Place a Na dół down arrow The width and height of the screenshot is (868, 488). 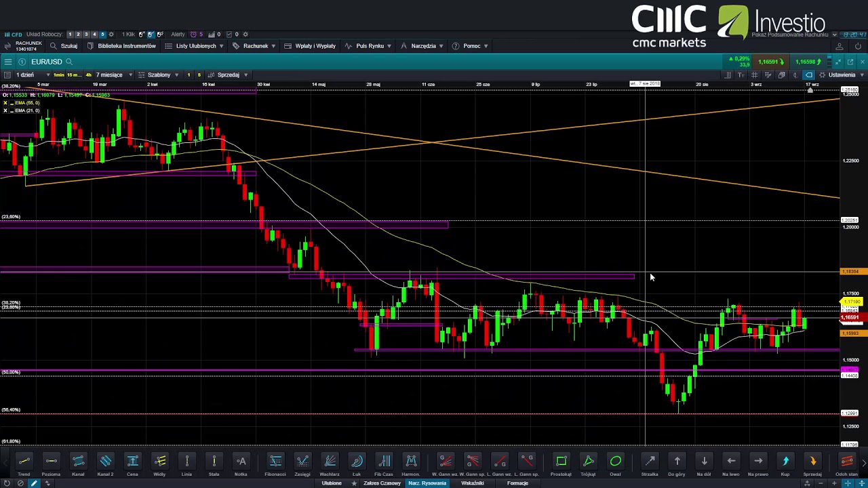[704, 464]
